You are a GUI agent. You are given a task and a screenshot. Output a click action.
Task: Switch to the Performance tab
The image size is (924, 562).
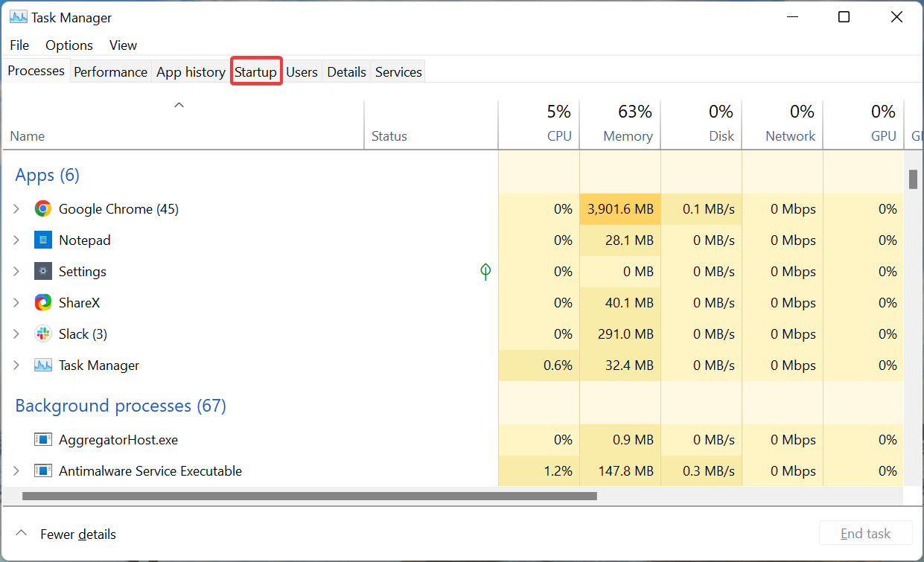[x=110, y=71]
